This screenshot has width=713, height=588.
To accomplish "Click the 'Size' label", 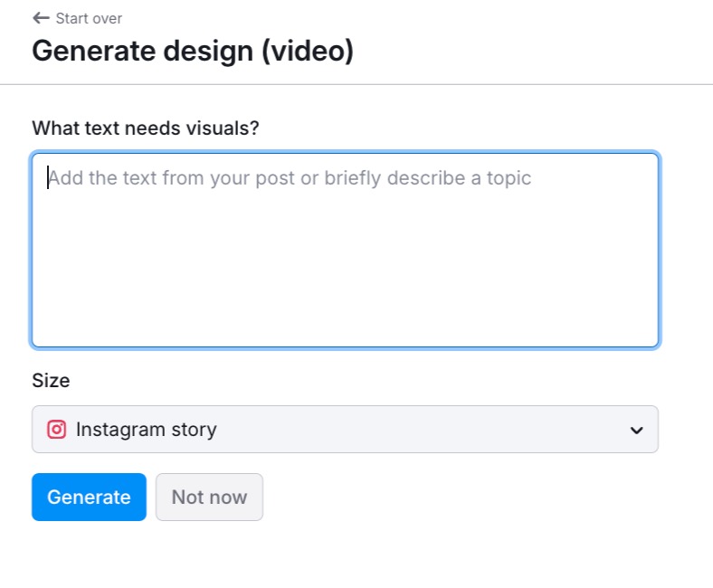I will 51,381.
